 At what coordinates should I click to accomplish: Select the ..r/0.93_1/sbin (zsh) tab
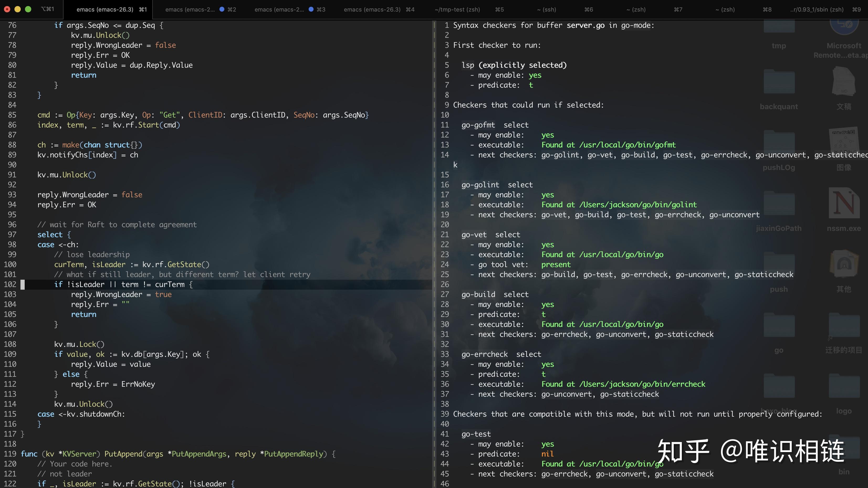[x=815, y=9]
